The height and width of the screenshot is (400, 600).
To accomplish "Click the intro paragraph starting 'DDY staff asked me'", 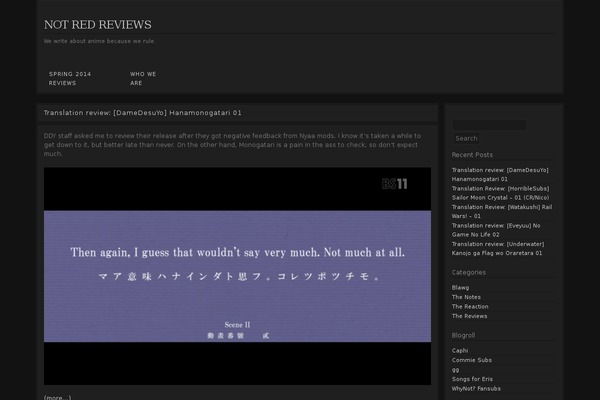I will click(233, 145).
